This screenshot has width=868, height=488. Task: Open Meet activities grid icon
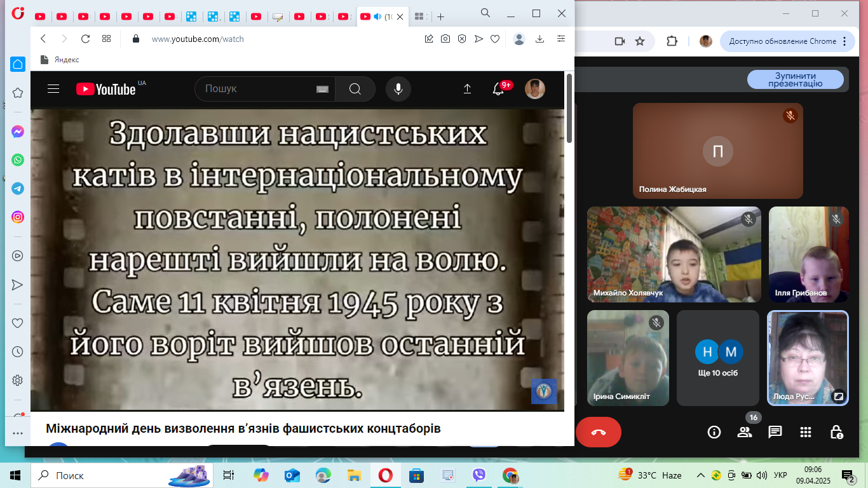pos(806,432)
